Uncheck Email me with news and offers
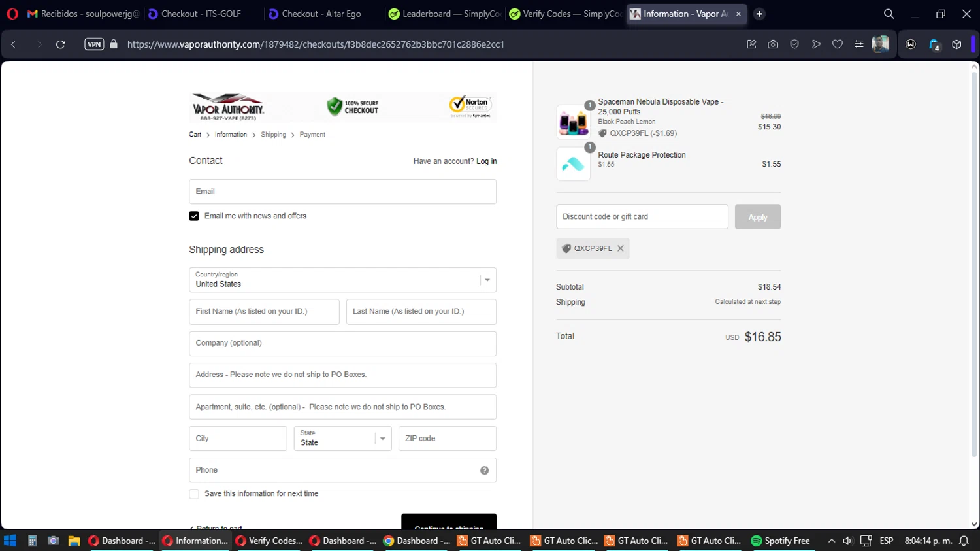 point(194,216)
